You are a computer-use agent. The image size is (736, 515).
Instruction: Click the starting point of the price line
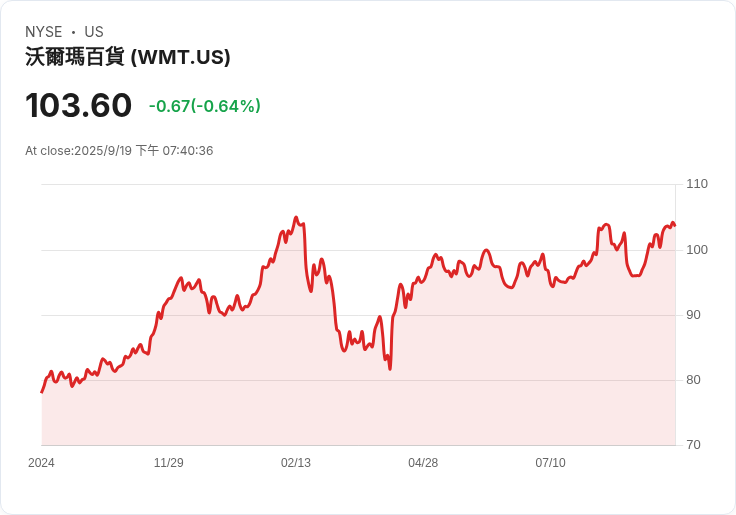click(x=42, y=391)
